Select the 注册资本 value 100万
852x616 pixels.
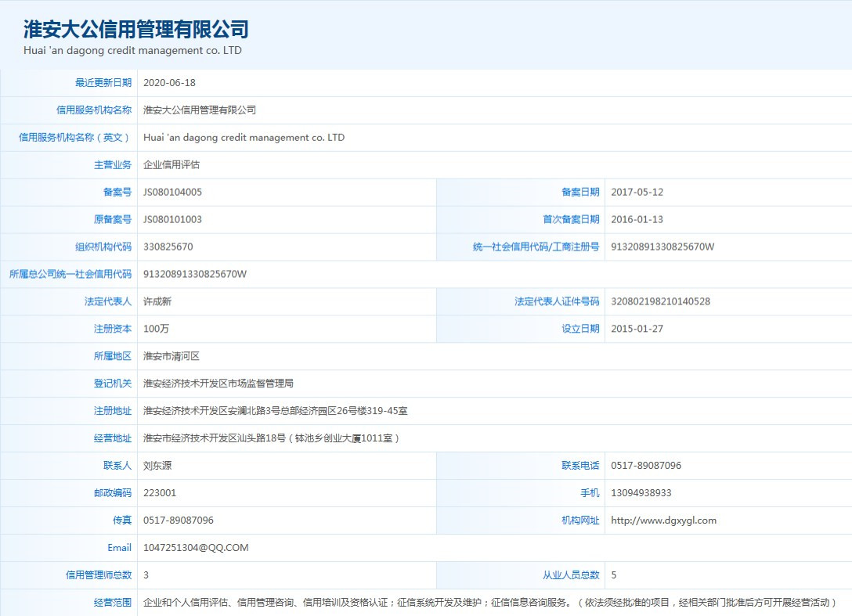156,329
